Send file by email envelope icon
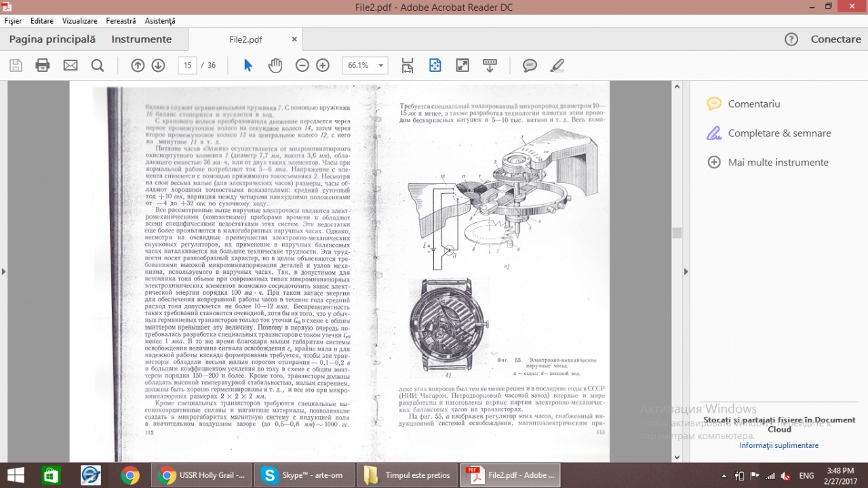Image resolution: width=868 pixels, height=488 pixels. point(71,65)
